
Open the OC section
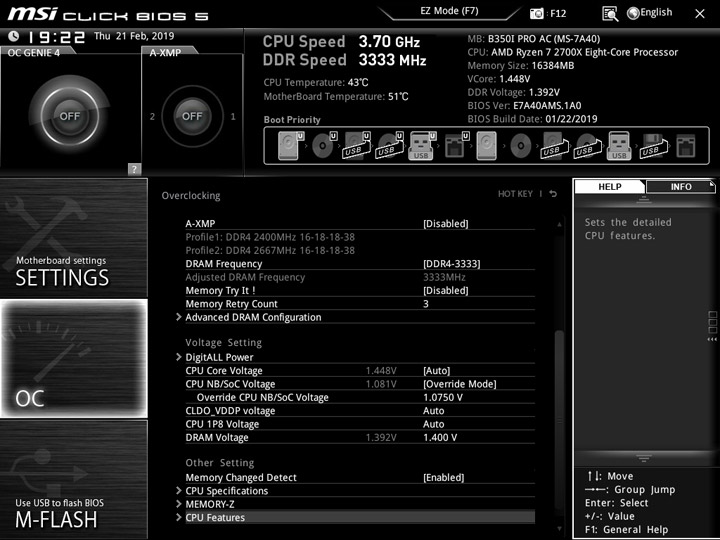pos(74,359)
